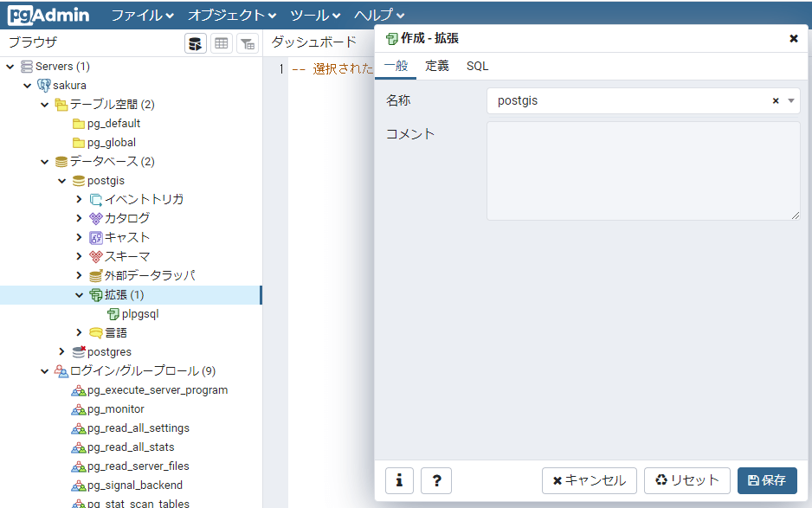This screenshot has width=812, height=508.
Task: Click the スキーマ icon
Action: click(x=96, y=257)
